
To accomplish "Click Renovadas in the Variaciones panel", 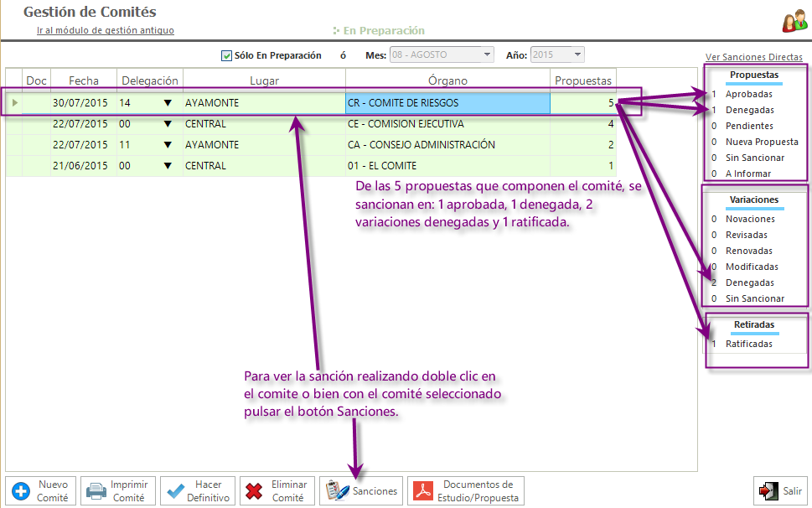I will tap(749, 251).
